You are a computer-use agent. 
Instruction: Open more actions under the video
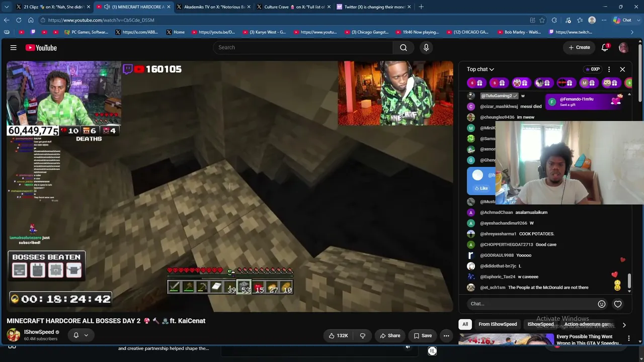pos(446,335)
